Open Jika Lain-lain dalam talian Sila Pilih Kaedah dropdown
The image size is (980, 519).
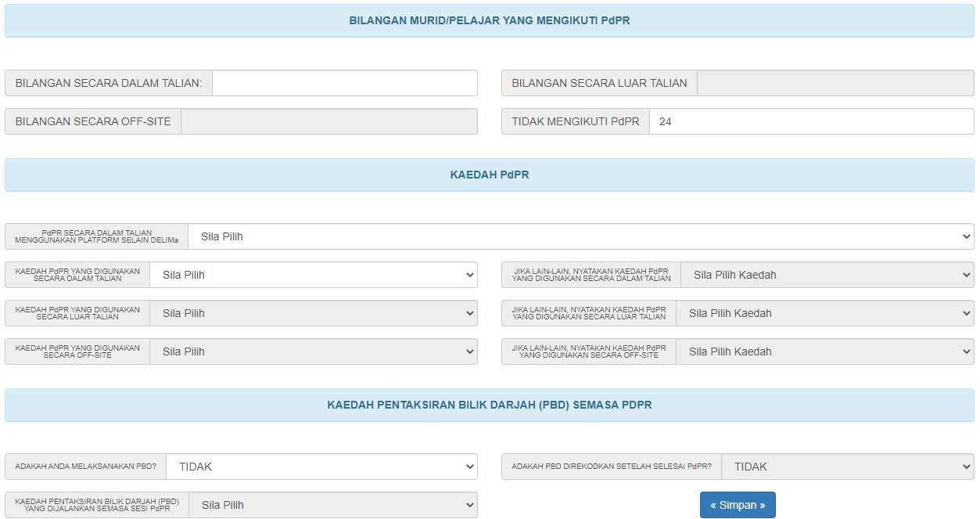click(827, 275)
